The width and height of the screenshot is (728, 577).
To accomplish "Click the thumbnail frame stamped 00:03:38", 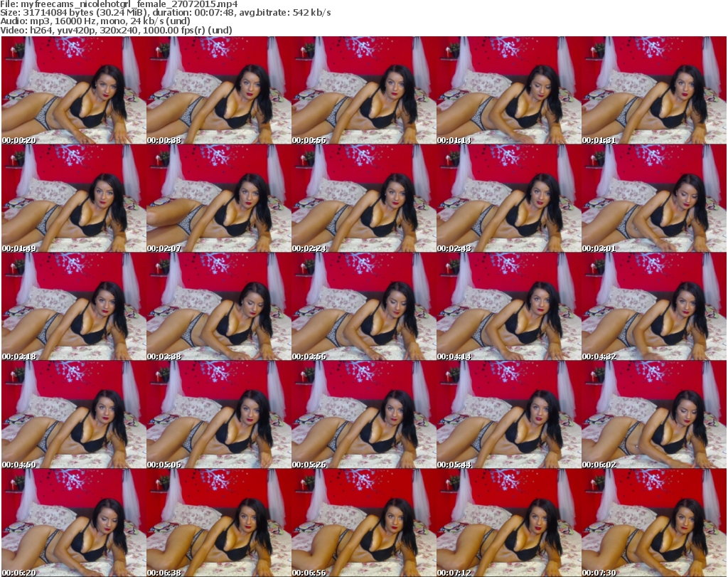I will pos(219,307).
